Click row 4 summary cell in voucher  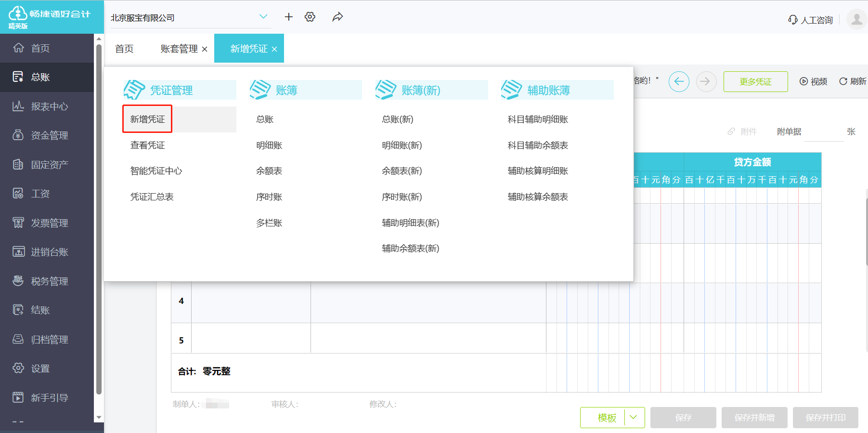251,303
